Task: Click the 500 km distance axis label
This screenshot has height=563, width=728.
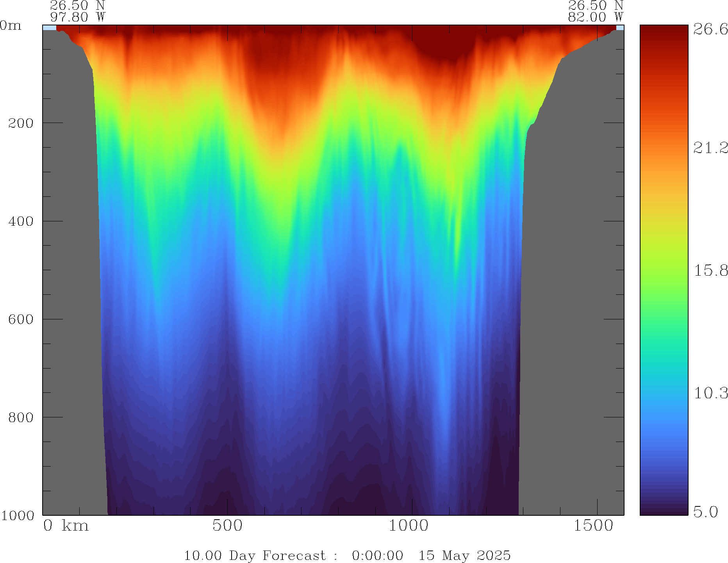Action: (227, 526)
